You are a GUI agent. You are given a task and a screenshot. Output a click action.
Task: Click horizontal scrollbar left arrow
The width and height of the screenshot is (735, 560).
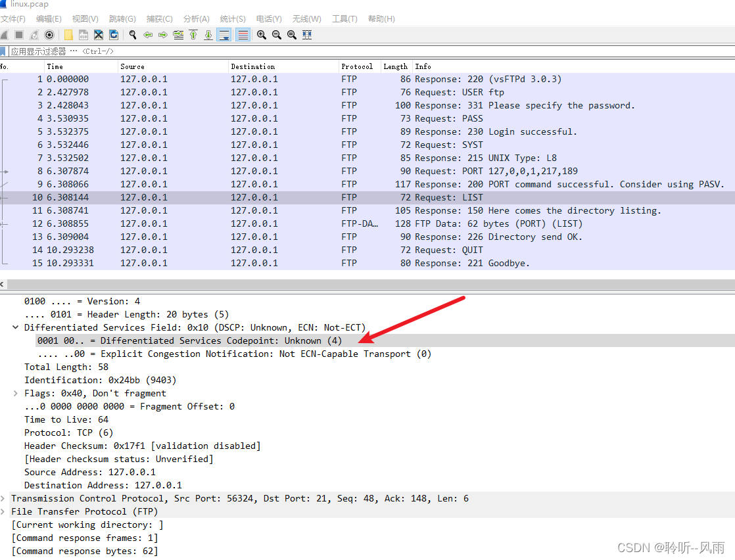[x=3, y=284]
